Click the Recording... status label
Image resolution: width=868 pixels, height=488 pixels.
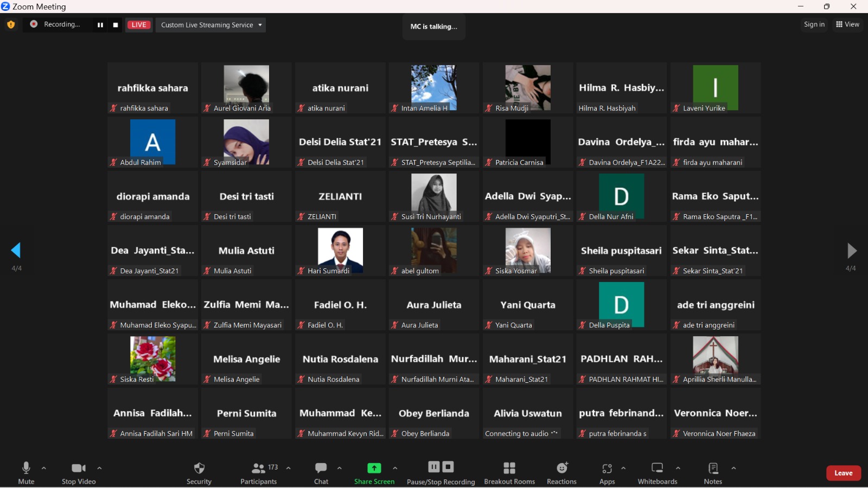62,24
